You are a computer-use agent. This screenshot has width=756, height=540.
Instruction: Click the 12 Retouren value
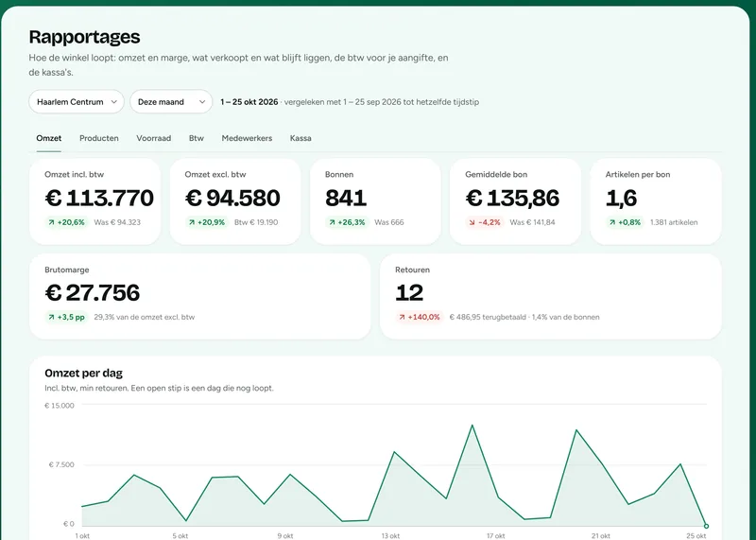click(409, 292)
